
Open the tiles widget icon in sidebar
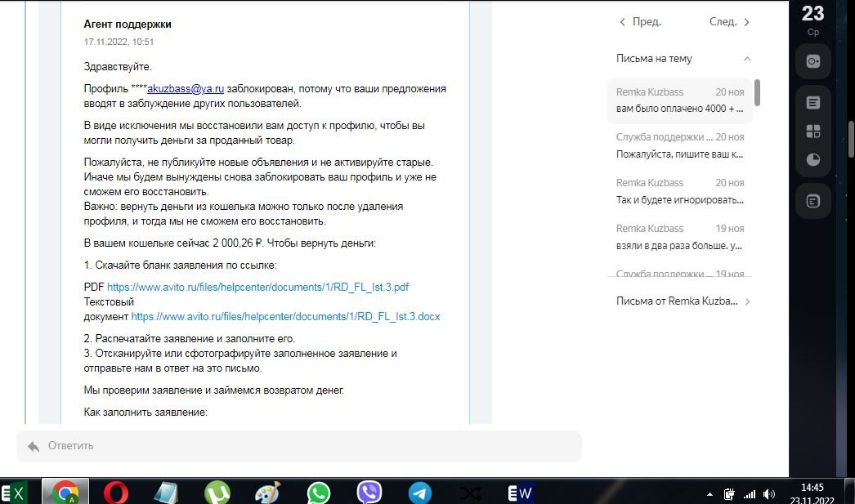(813, 132)
